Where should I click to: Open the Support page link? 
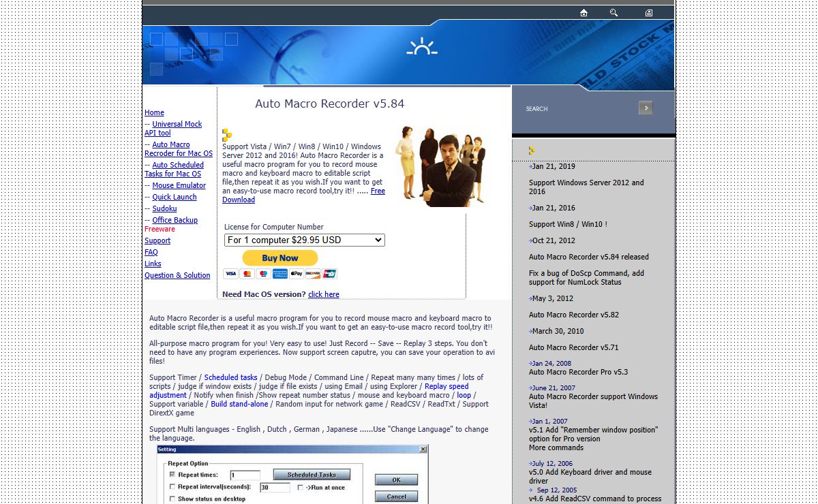[157, 240]
